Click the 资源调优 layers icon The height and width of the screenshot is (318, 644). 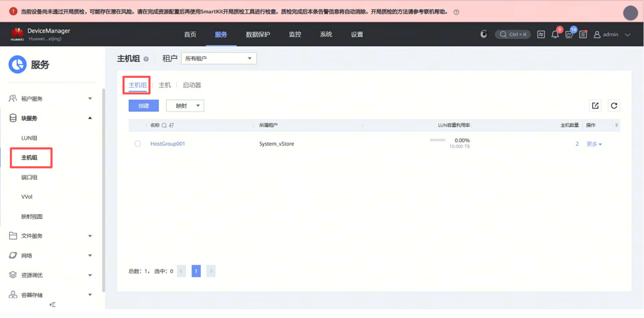click(x=13, y=275)
